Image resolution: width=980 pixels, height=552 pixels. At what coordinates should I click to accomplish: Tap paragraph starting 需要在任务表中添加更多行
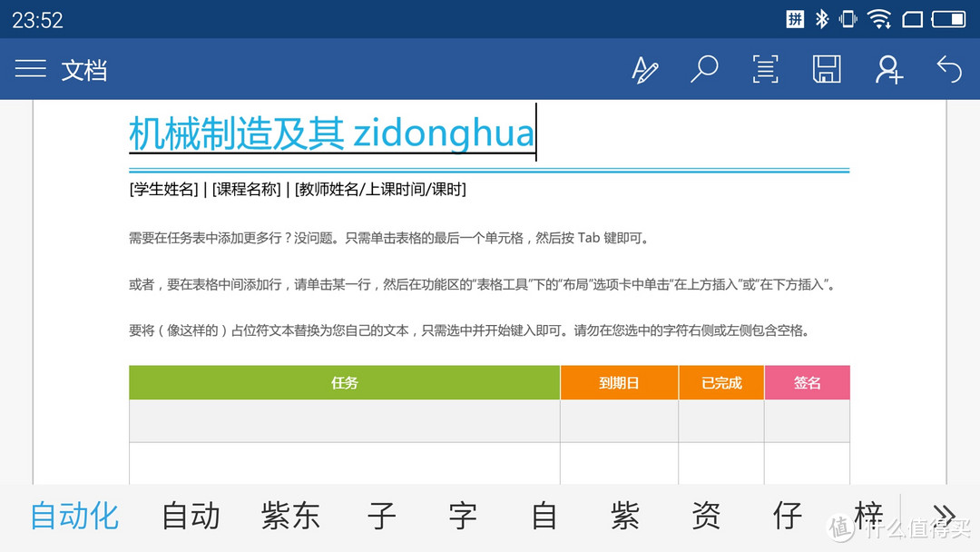point(390,238)
